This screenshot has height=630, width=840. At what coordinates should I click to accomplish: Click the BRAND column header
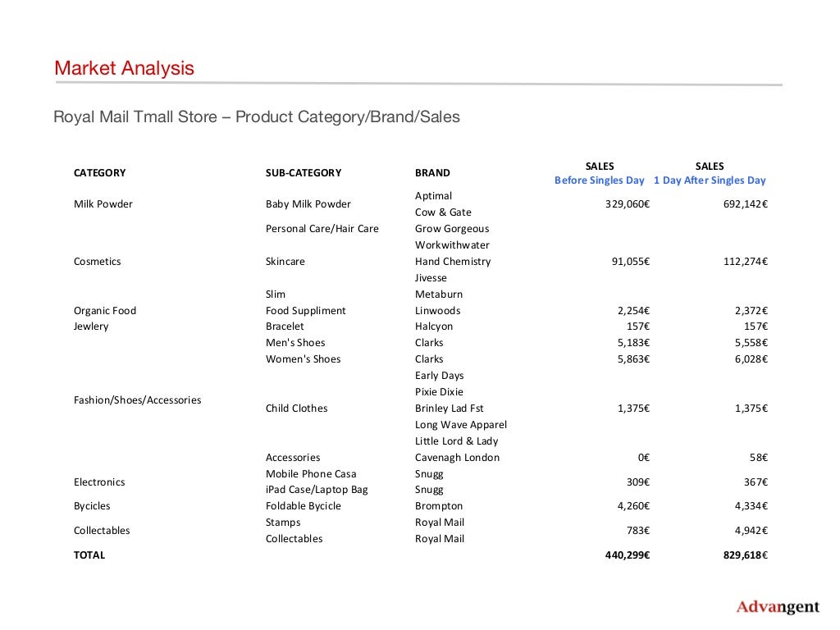[x=432, y=173]
